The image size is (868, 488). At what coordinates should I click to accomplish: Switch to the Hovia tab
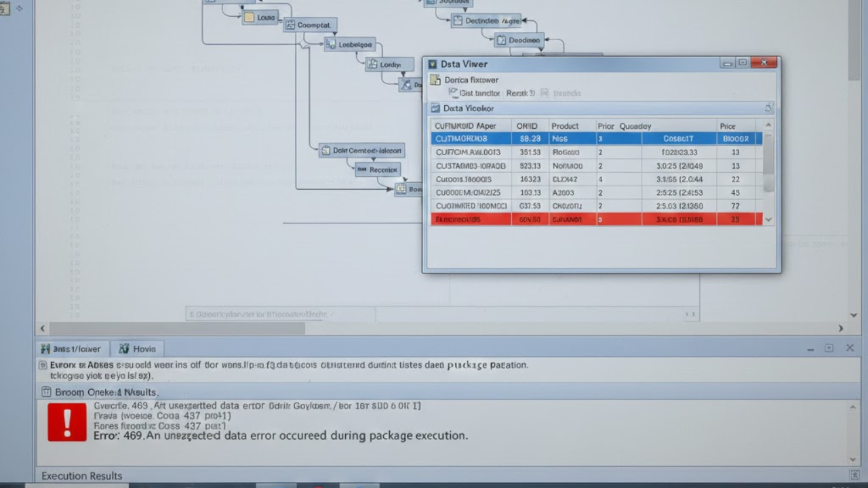pyautogui.click(x=138, y=348)
